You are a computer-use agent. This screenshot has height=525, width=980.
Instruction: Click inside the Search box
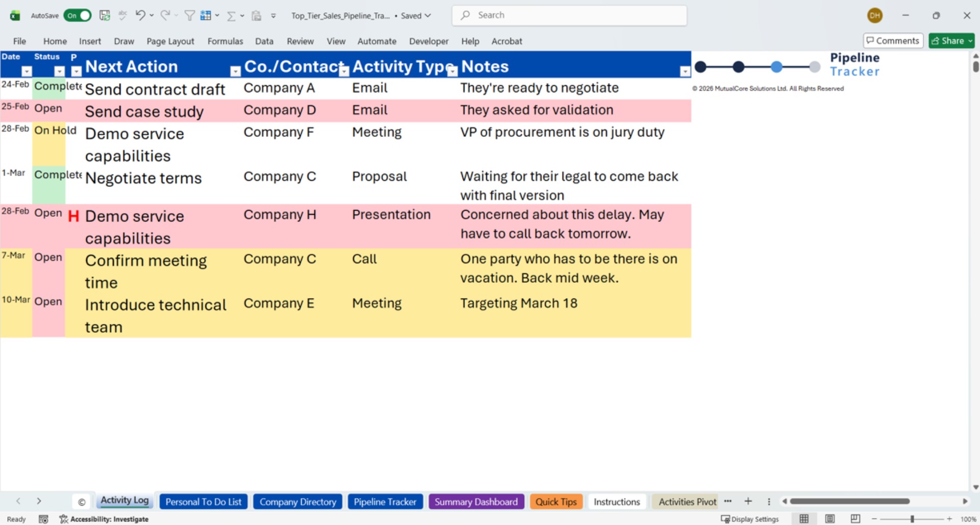[x=569, y=15]
